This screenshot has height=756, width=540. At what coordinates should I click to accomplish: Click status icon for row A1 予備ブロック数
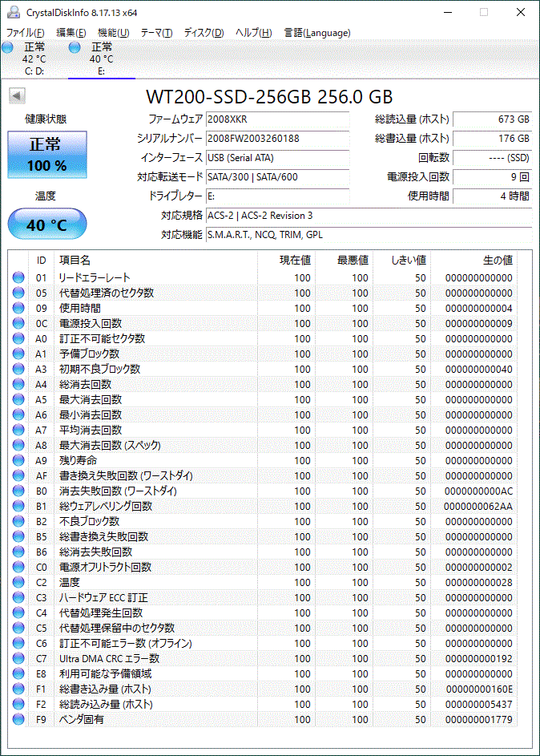18,354
